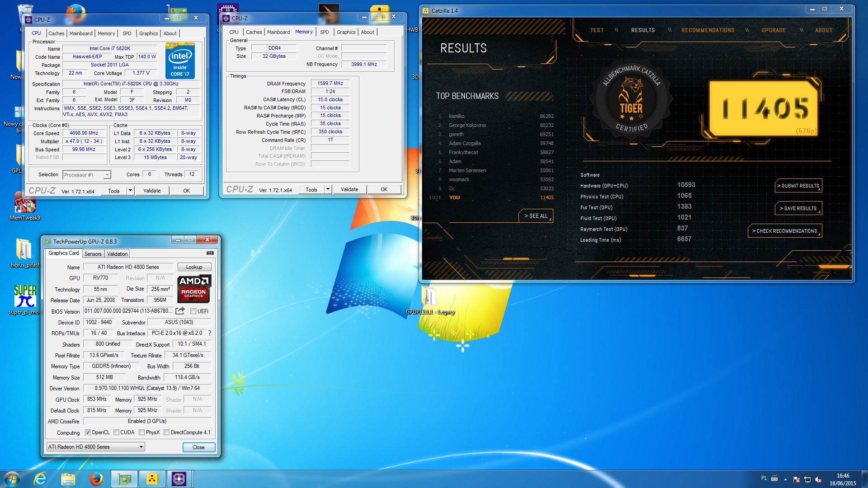This screenshot has width=868, height=488.
Task: Open Firefox from the taskbar
Action: [96, 479]
